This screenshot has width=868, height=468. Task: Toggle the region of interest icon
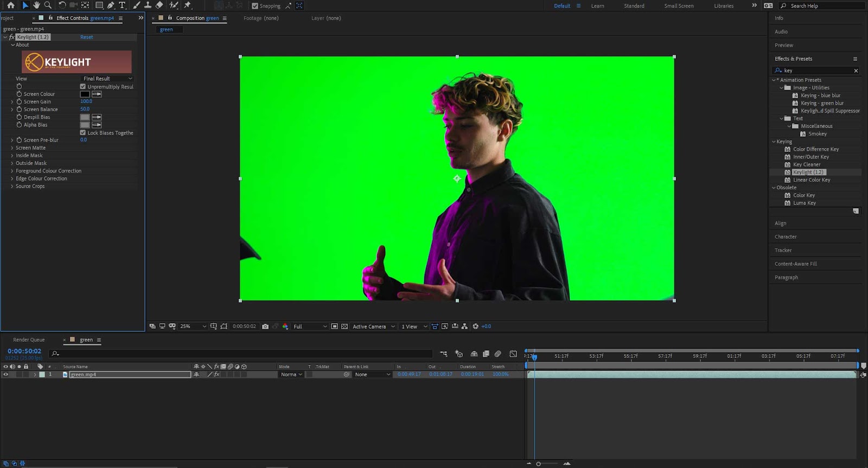point(335,326)
